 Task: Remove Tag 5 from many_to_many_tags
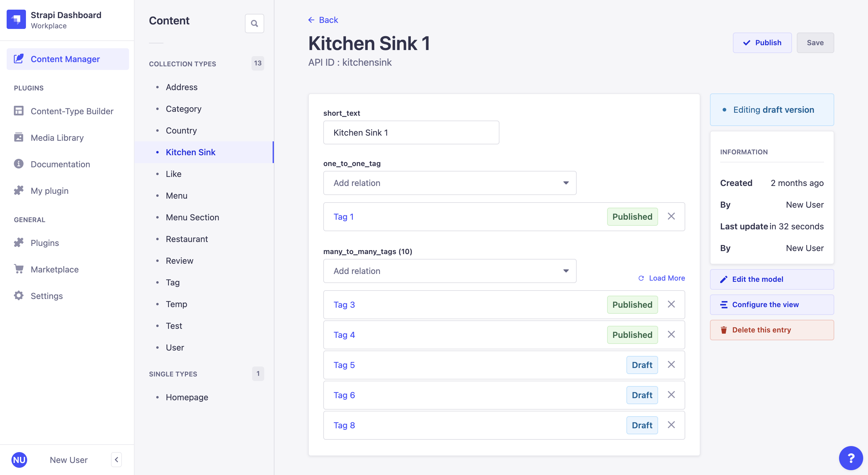coord(671,365)
